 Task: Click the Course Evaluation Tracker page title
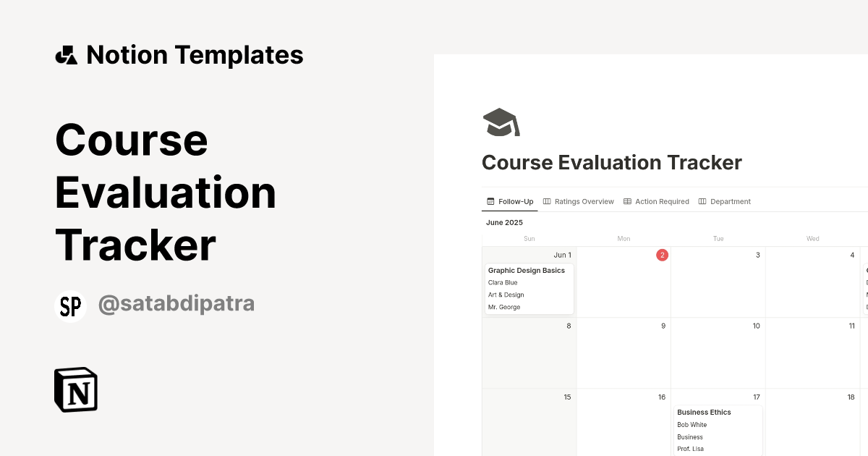[x=611, y=162]
